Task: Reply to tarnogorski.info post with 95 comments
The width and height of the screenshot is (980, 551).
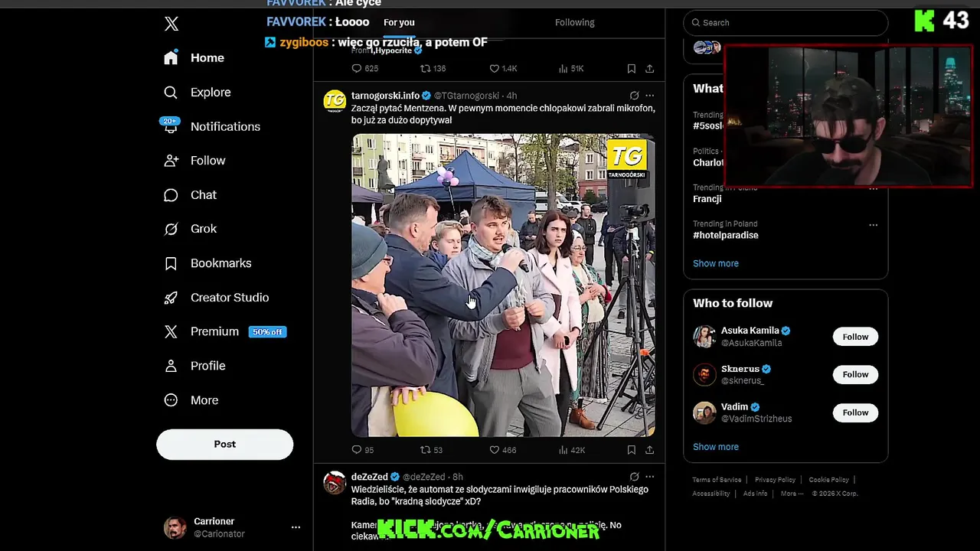Action: [363, 450]
